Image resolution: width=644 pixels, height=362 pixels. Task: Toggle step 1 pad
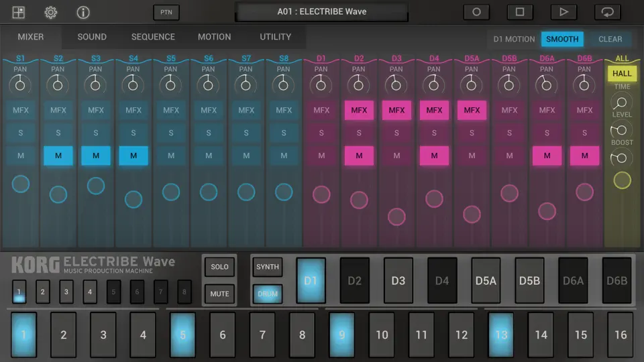pos(24,335)
